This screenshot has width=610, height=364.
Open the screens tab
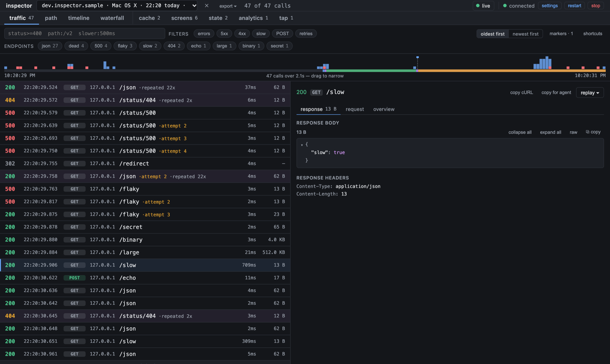coord(184,18)
